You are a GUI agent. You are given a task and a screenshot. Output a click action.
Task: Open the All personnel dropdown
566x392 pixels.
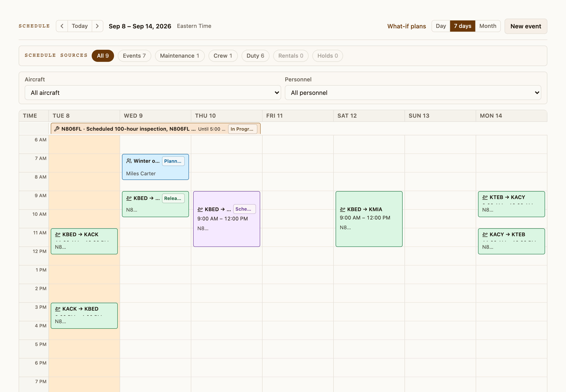pyautogui.click(x=413, y=93)
